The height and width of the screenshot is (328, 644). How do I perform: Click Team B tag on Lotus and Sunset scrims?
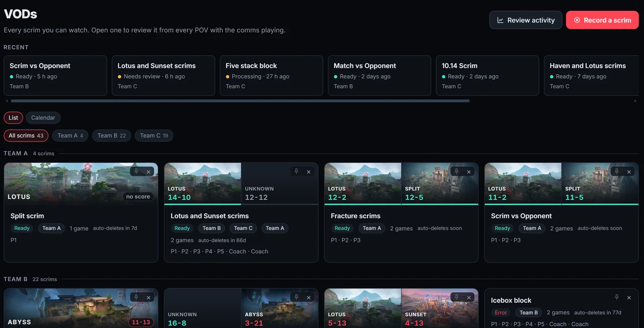tap(212, 228)
